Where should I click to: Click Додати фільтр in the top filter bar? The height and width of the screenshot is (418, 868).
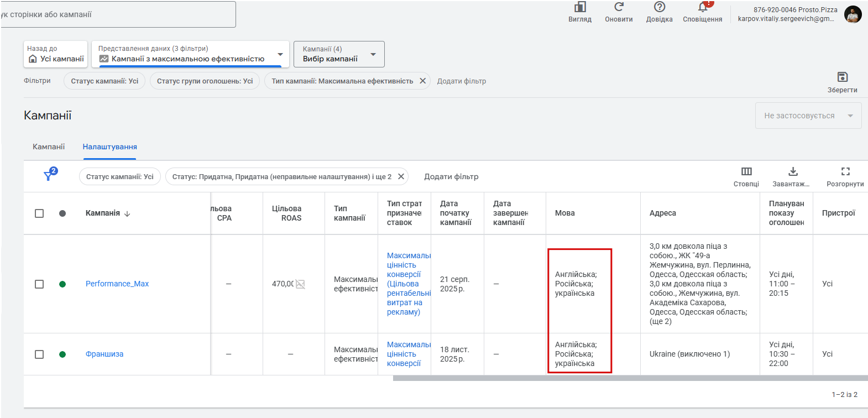(462, 81)
